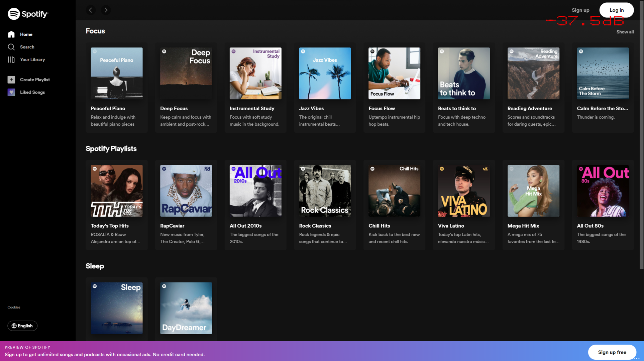Click the globe icon on language button
The height and width of the screenshot is (361, 644).
pyautogui.click(x=14, y=326)
